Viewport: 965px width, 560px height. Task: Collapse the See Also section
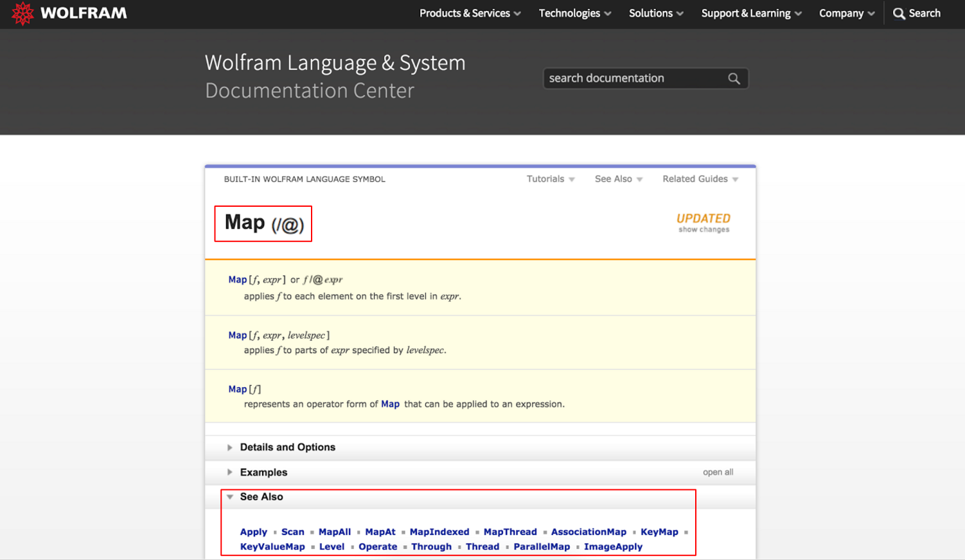261,497
